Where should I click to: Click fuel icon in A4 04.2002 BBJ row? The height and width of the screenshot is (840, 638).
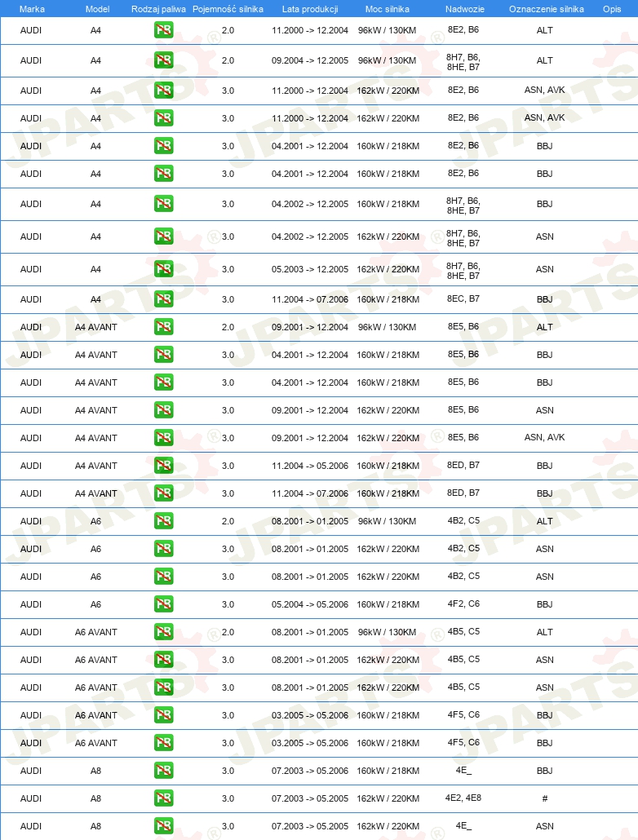(163, 204)
